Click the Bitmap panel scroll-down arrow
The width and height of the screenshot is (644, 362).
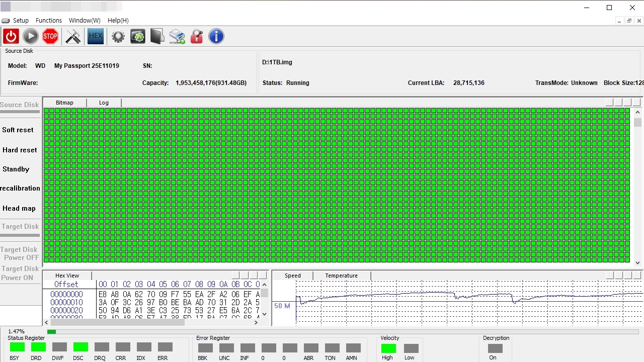(x=638, y=262)
